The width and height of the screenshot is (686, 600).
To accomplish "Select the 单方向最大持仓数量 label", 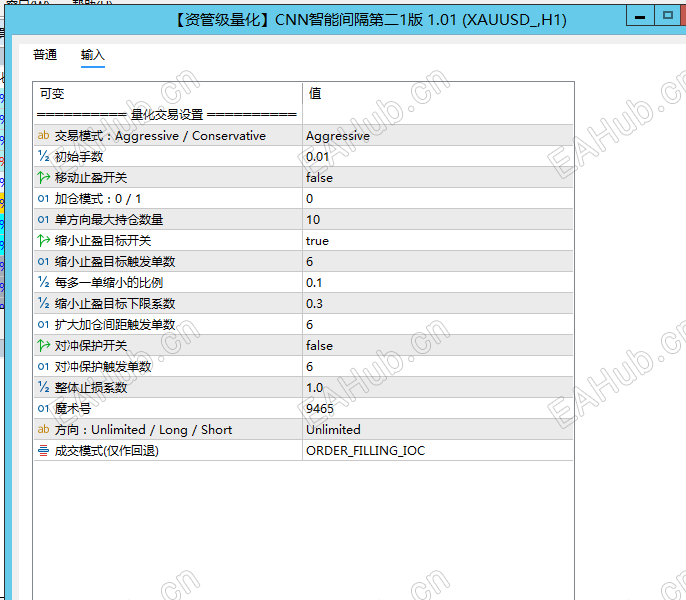I will pyautogui.click(x=109, y=220).
